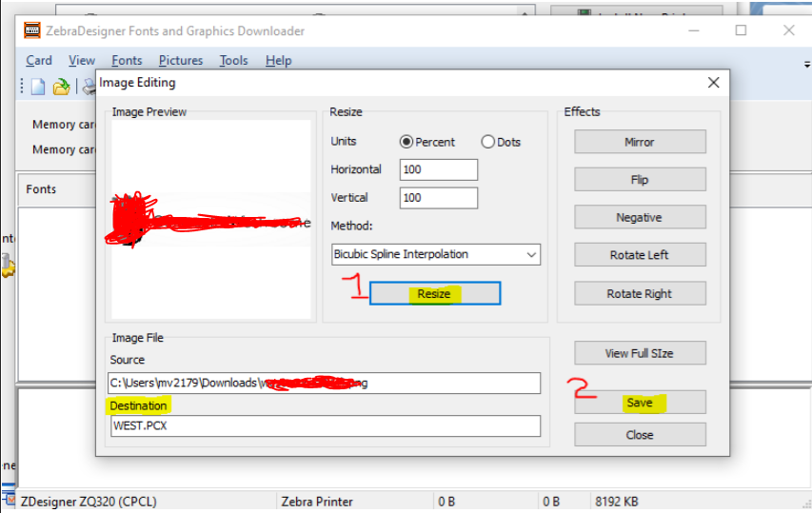Screen dimensions: 812x513
Task: Select the Percent units radio button
Action: click(x=406, y=142)
